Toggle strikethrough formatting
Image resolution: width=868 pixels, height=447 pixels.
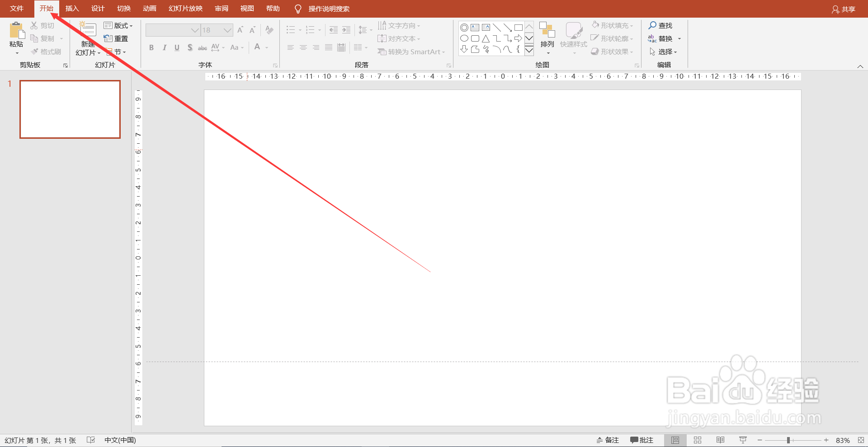click(x=203, y=47)
